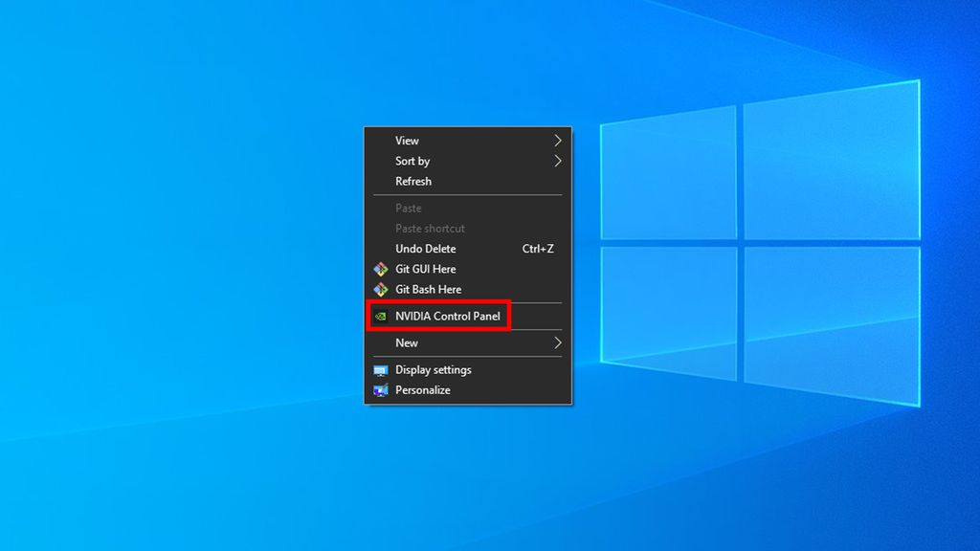Launch Git Bash Here

point(426,289)
